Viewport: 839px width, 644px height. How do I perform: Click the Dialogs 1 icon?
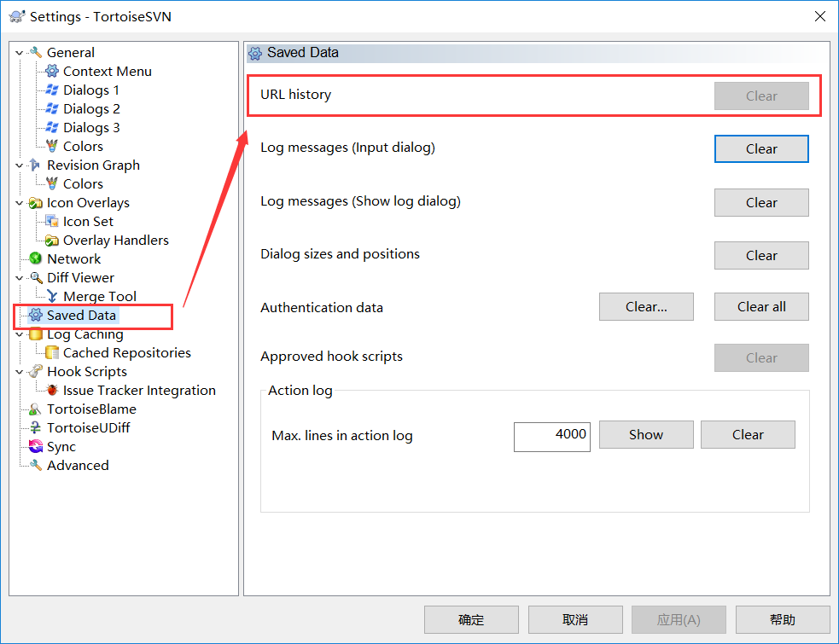52,90
